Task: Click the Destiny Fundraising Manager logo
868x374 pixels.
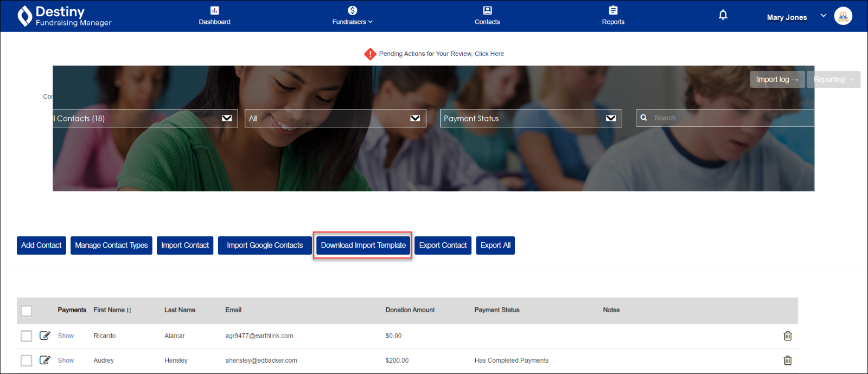Action: click(x=64, y=16)
